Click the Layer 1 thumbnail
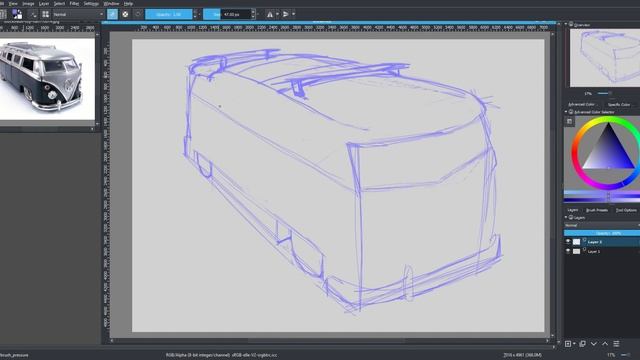 [x=576, y=251]
